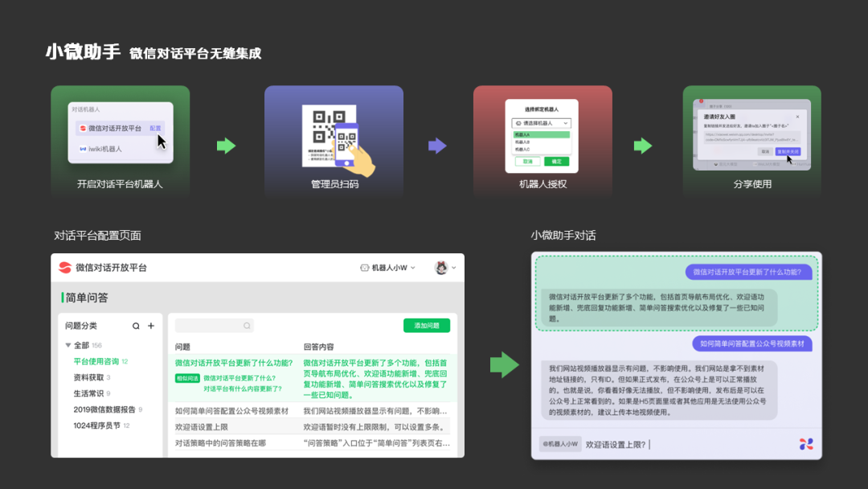Open the 机器人小W robot selector dropdown
Viewport: 868px width, 489px height.
tap(388, 268)
